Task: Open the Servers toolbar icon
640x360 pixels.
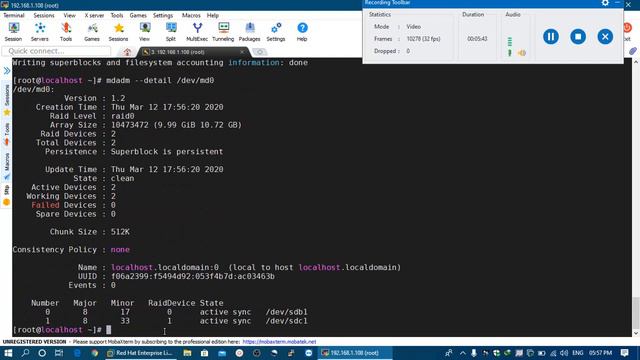Action: [x=40, y=32]
